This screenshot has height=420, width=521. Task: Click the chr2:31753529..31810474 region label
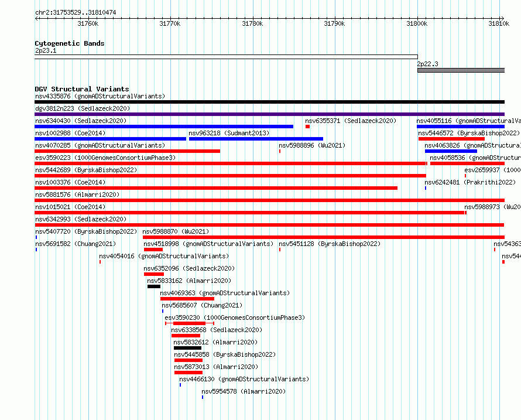pyautogui.click(x=76, y=13)
